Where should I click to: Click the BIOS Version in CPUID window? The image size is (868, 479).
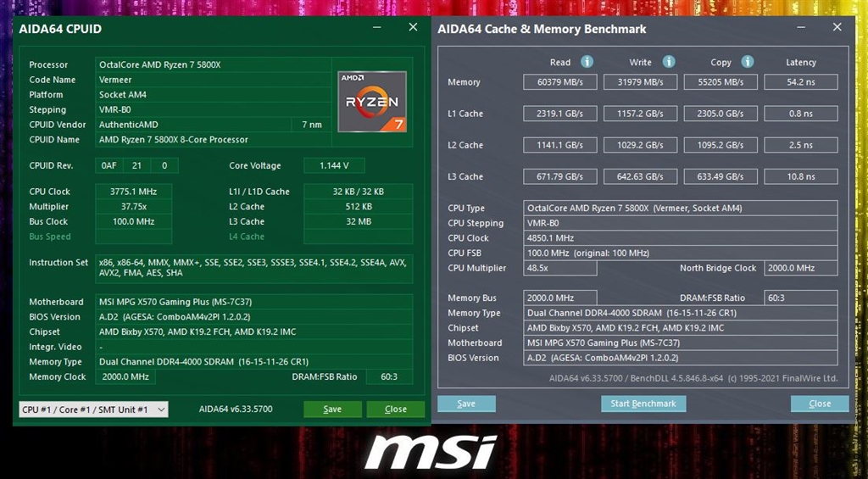point(253,317)
